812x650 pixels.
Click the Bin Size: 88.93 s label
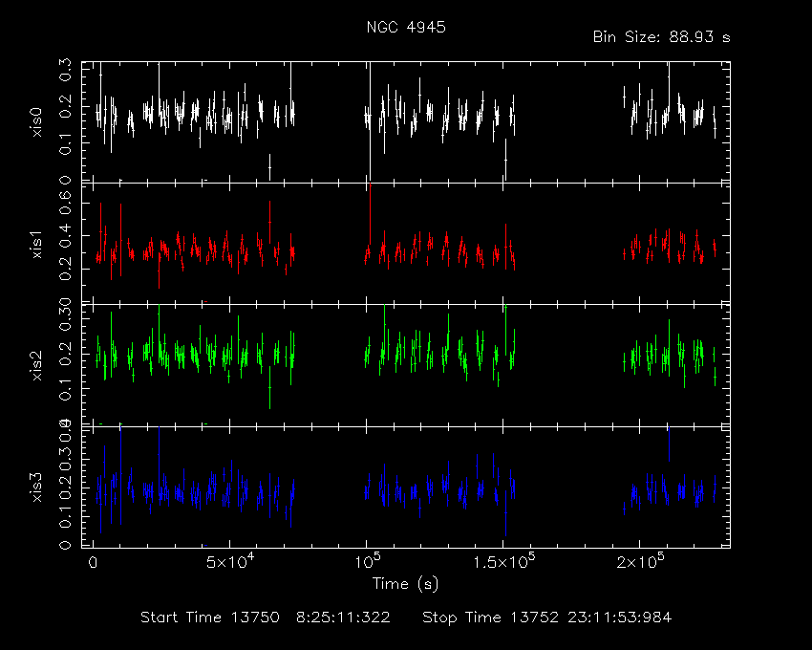click(661, 37)
